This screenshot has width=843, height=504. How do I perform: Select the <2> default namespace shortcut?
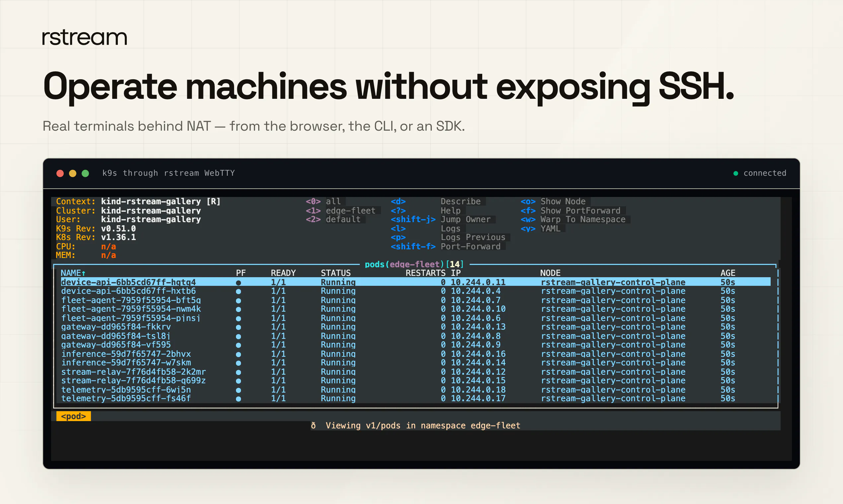[333, 220]
